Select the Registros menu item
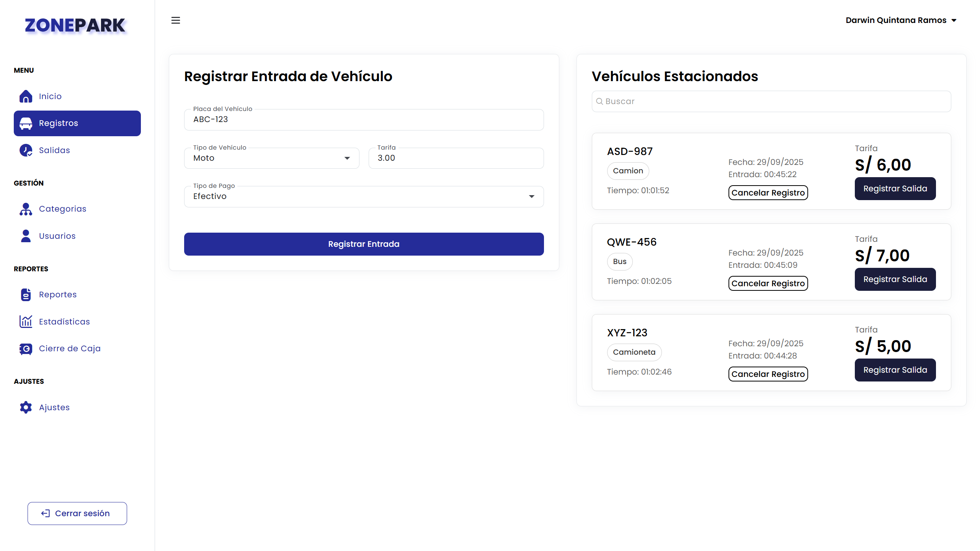 (x=77, y=123)
